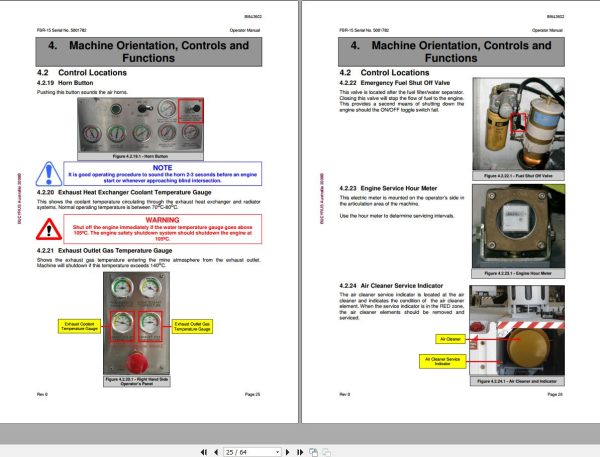Click the 4.2.21 Exhaust Outlet Gas heading
Image resolution: width=600 pixels, height=457 pixels.
tap(104, 250)
